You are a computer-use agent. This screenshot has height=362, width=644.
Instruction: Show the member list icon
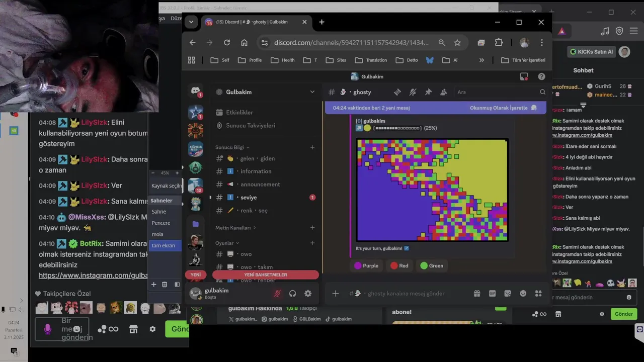click(x=443, y=92)
